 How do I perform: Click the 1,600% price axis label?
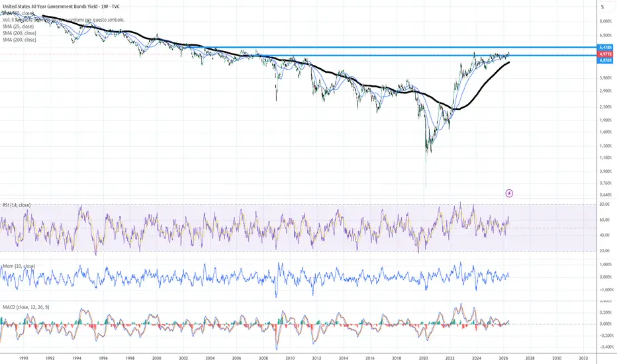[606, 132]
